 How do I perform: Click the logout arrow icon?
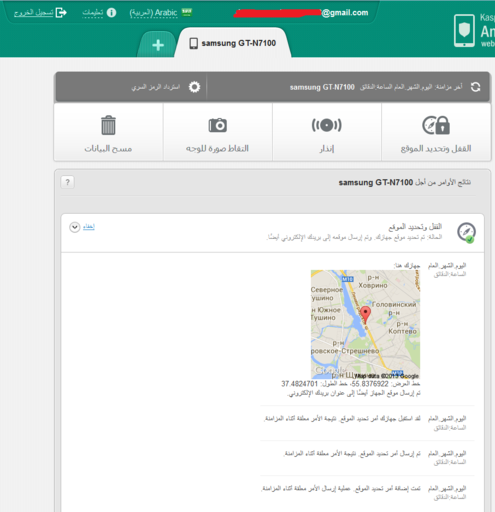pos(61,13)
